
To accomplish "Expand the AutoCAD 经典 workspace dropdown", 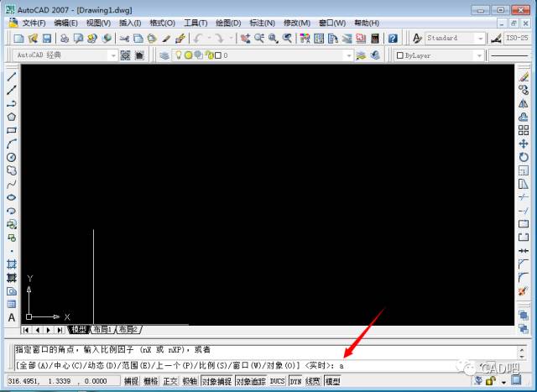I will [112, 55].
